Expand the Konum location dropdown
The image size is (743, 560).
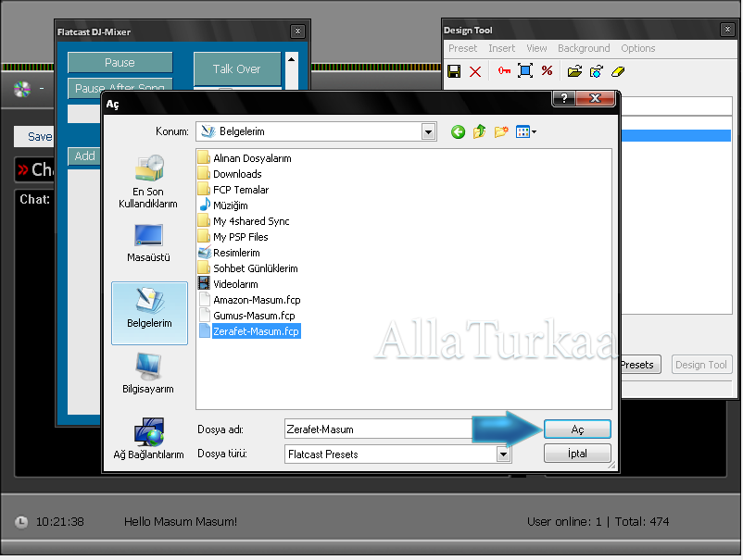(x=428, y=132)
